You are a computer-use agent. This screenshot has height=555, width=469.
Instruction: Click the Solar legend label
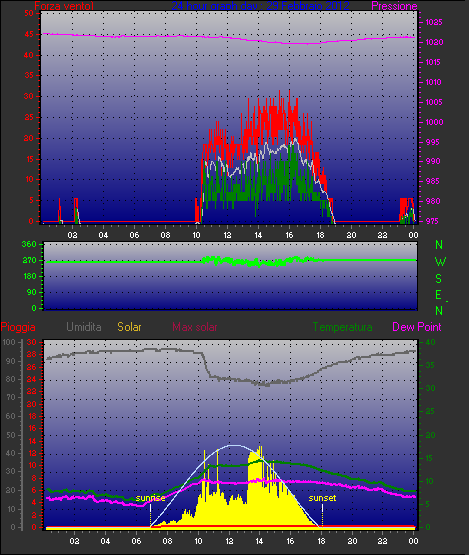(129, 327)
